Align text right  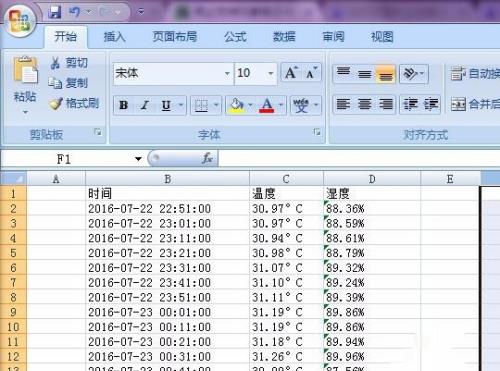[385, 104]
